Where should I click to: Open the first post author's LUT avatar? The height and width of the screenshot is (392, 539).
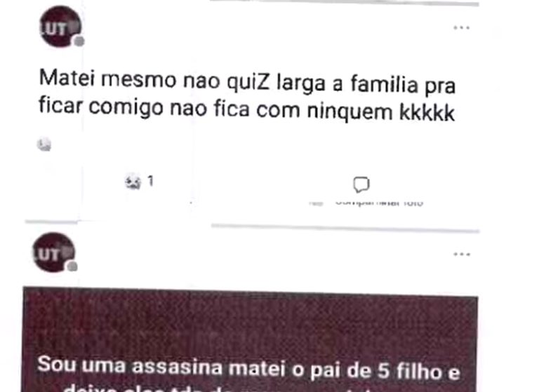click(61, 27)
